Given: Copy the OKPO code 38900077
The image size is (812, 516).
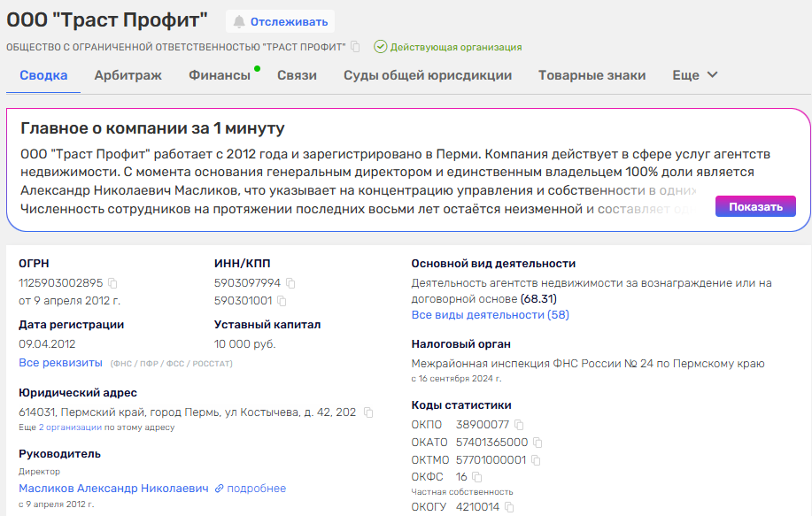Looking at the screenshot, I should [x=519, y=425].
